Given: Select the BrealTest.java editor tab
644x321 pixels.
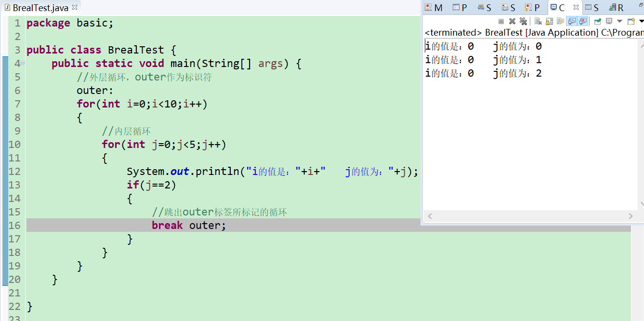Looking at the screenshot, I should [38, 7].
